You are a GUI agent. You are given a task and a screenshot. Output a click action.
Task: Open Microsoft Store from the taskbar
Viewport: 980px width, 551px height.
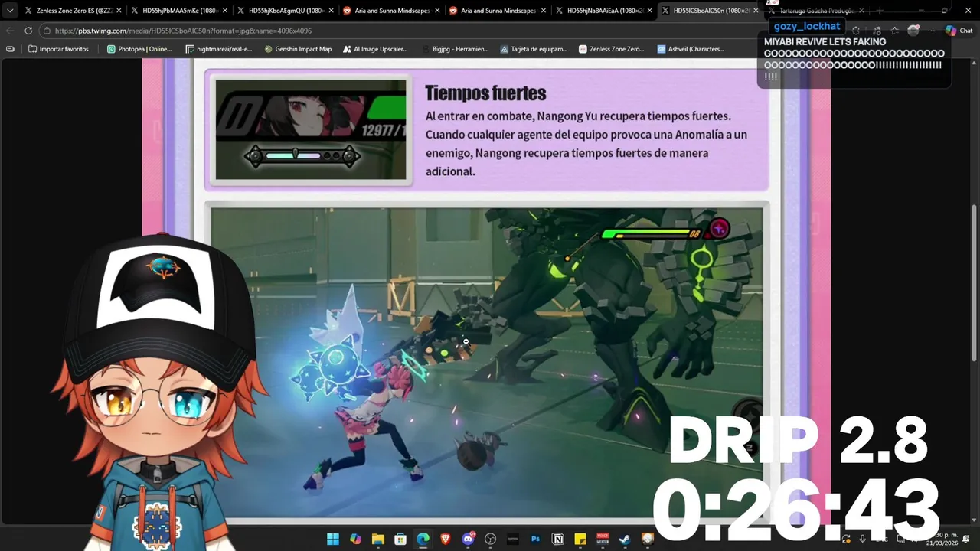tap(400, 539)
